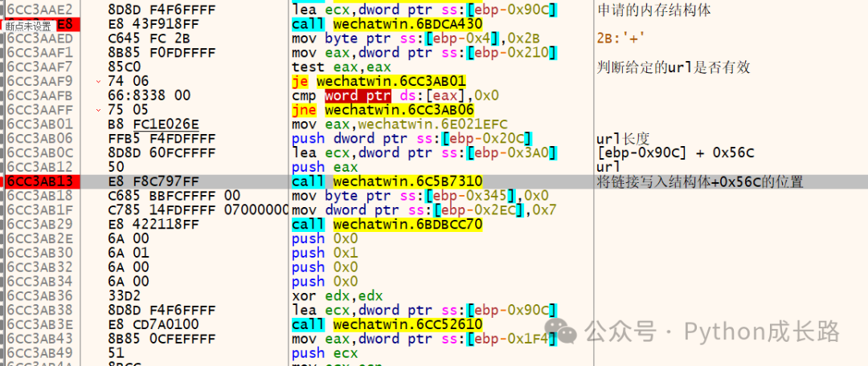Click the call wechatwin.6BDBCC70 instruction

pos(387,225)
